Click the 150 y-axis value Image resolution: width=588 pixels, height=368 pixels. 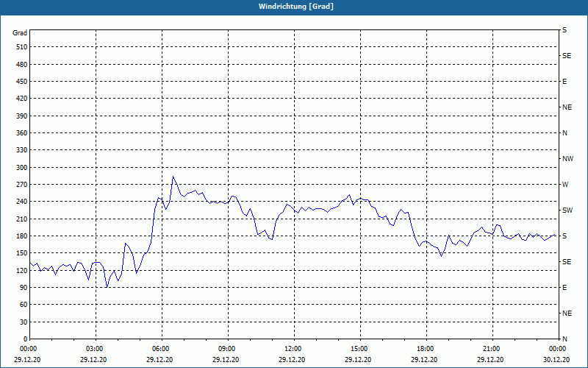[22, 253]
